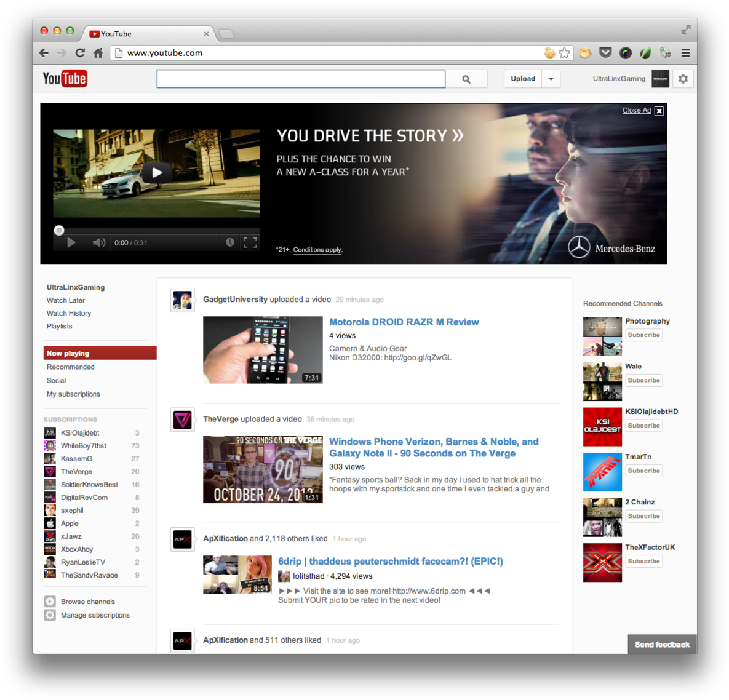Focus the YouTube search box

[301, 79]
